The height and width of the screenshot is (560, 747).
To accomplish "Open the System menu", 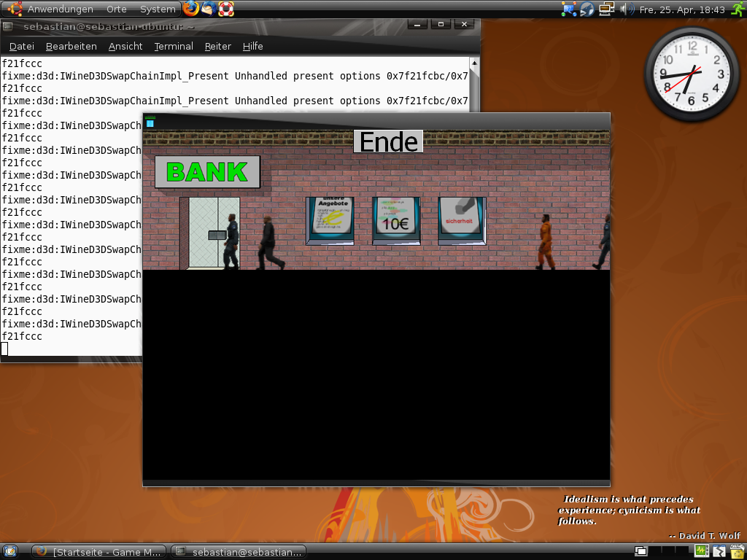I will [x=158, y=9].
